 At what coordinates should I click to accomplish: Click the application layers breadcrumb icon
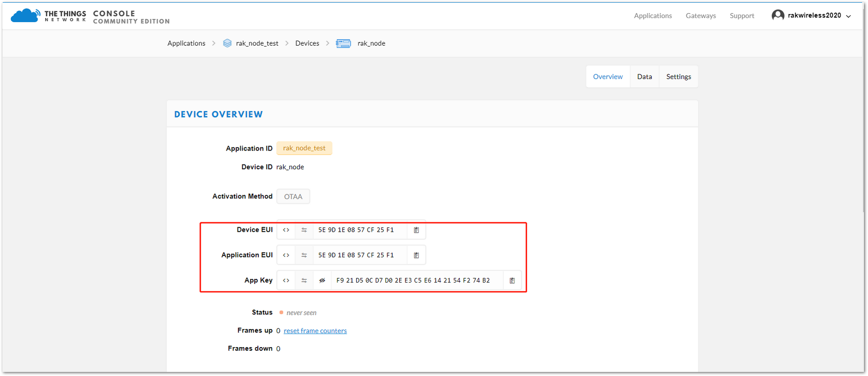(x=227, y=43)
